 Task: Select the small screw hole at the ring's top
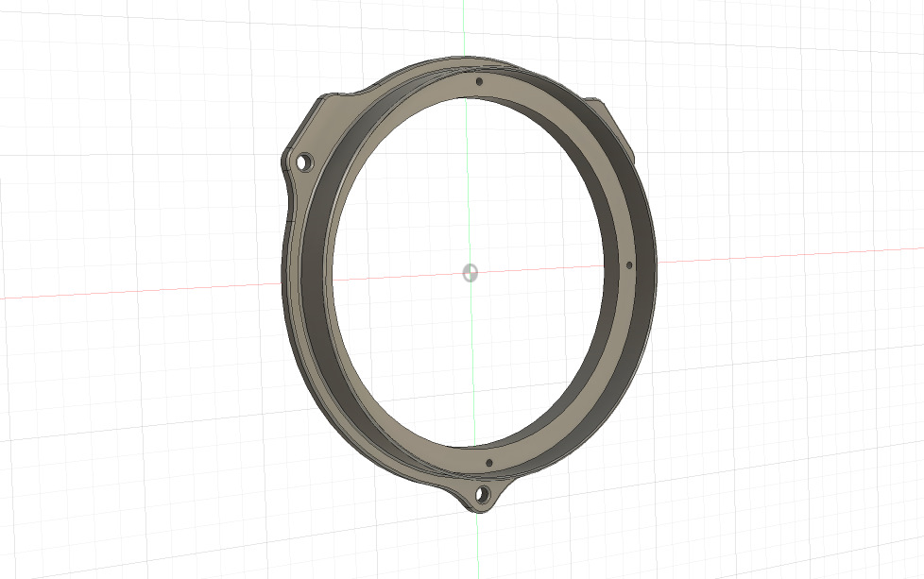479,82
